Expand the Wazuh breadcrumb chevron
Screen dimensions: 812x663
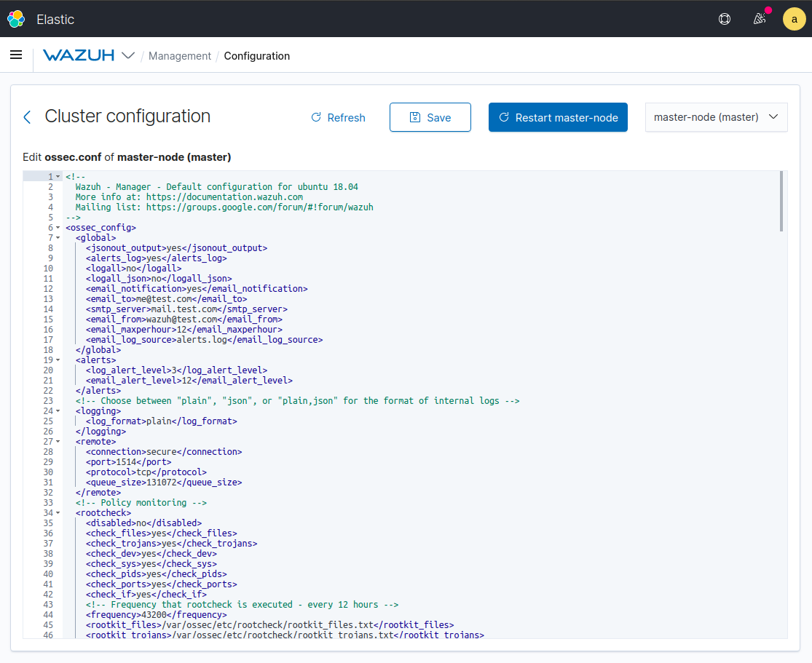tap(129, 55)
